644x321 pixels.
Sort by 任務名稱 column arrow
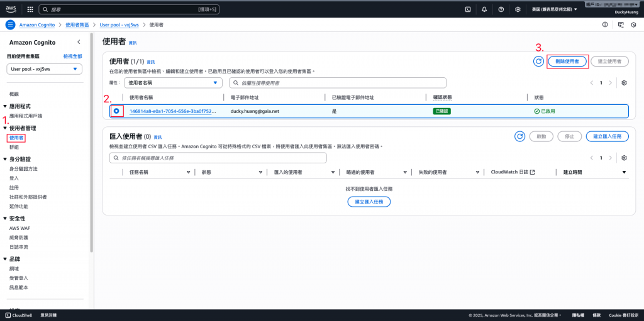[189, 172]
